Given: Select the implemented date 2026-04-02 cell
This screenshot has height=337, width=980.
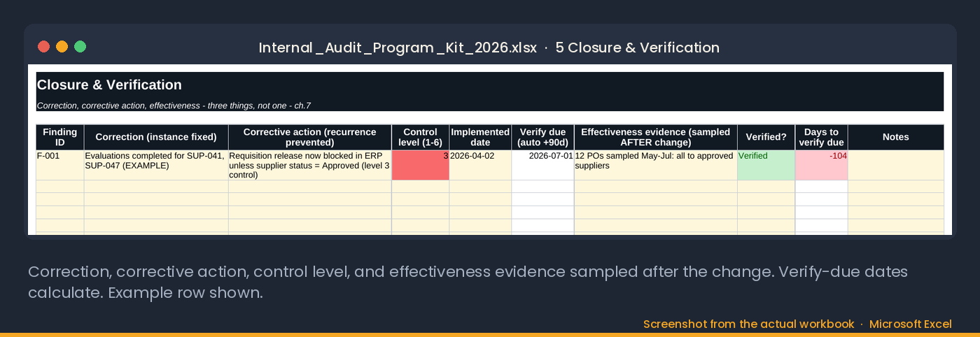Looking at the screenshot, I should coord(480,165).
